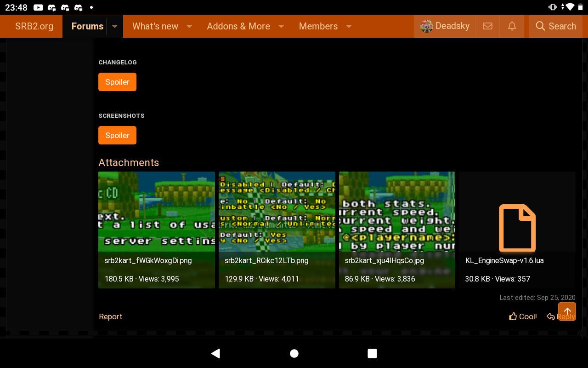Click the Reply link

click(x=561, y=316)
